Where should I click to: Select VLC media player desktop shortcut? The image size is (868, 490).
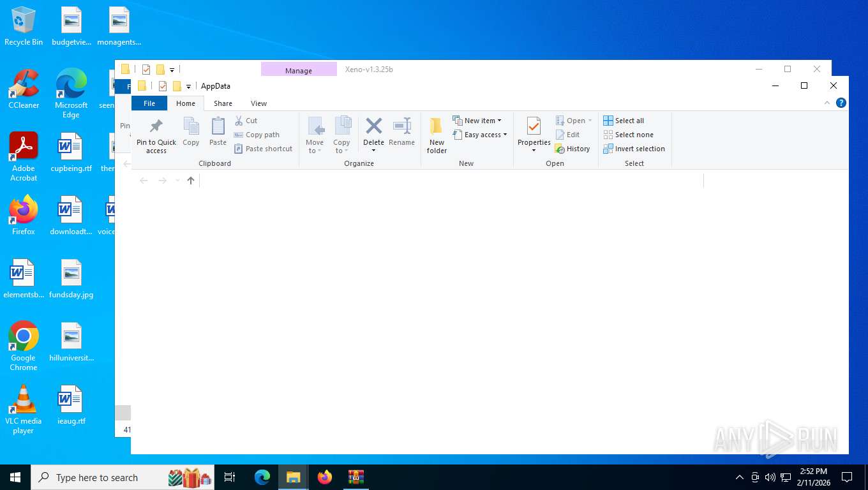point(24,410)
